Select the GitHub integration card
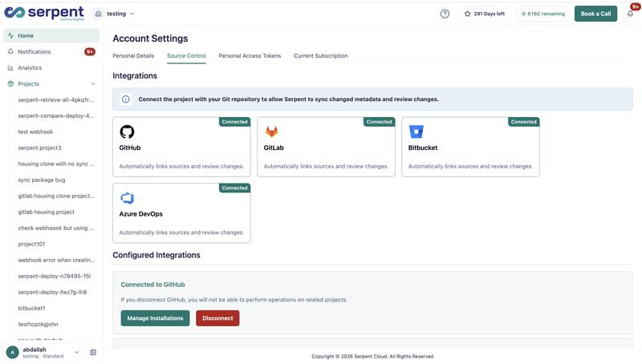Screen dimensions: 642x364 tap(181, 147)
